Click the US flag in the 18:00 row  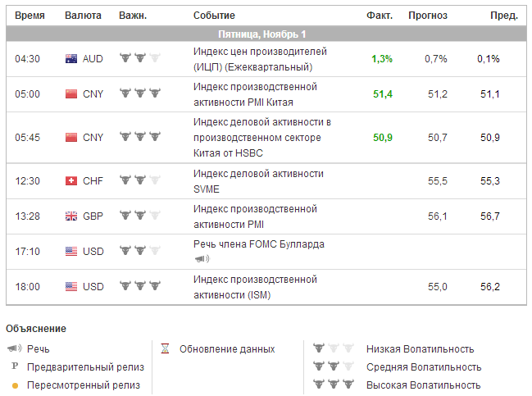[70, 287]
